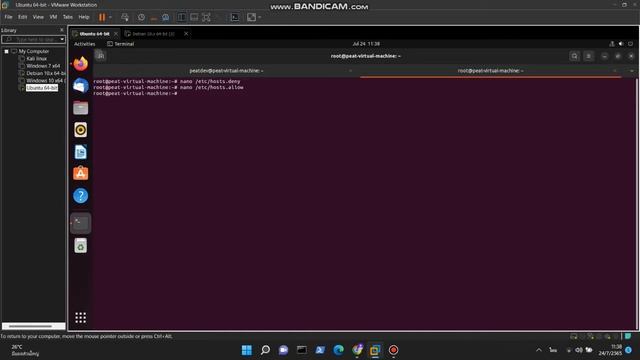Screen dimensions: 640x360
Task: Open Ubuntu Software store icon
Action: point(80,173)
